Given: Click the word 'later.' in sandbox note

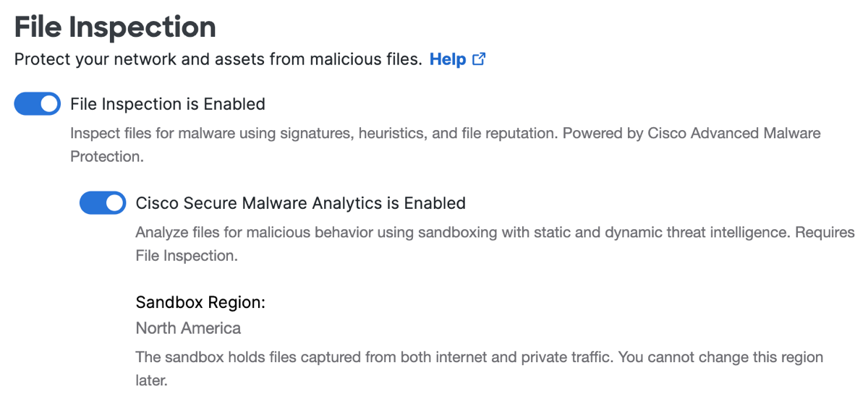Looking at the screenshot, I should coord(151,379).
